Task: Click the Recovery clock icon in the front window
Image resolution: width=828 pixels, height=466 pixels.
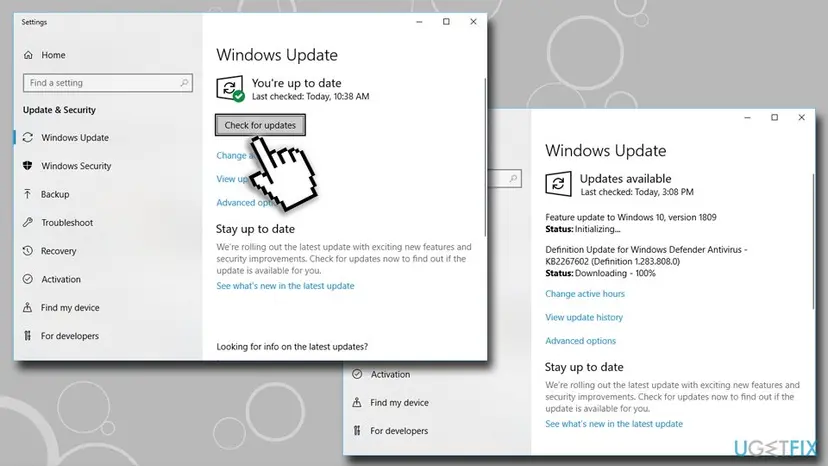Action: (28, 250)
